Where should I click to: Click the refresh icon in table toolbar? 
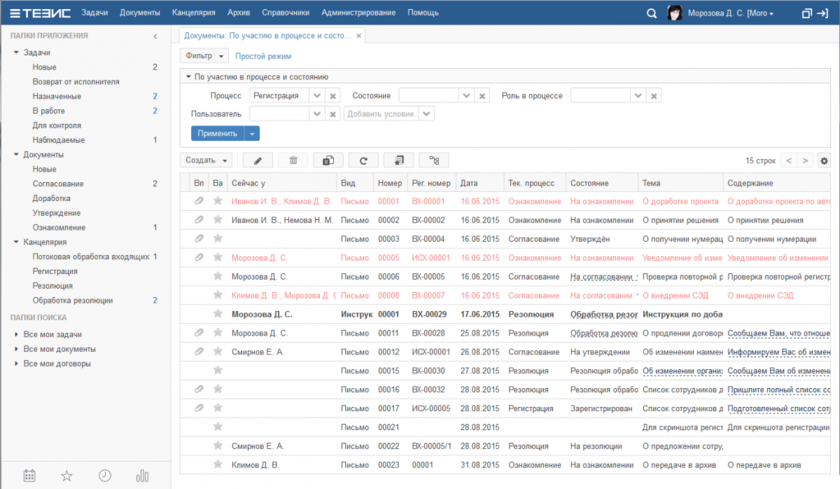[363, 160]
